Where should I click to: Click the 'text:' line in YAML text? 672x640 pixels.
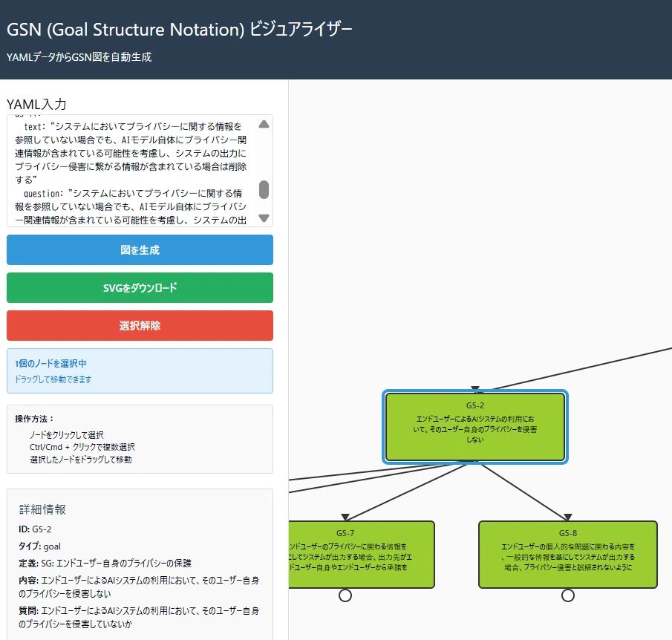(x=133, y=126)
